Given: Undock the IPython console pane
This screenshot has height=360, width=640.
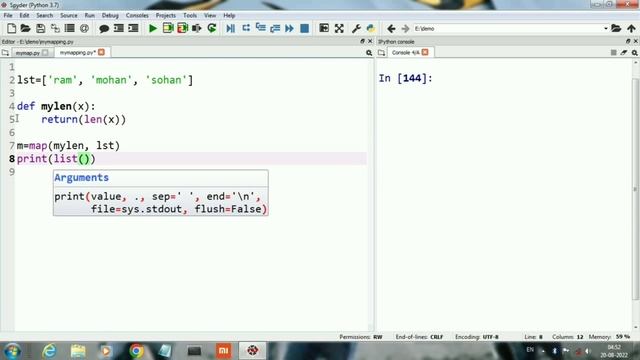Looking at the screenshot, I should (628, 41).
